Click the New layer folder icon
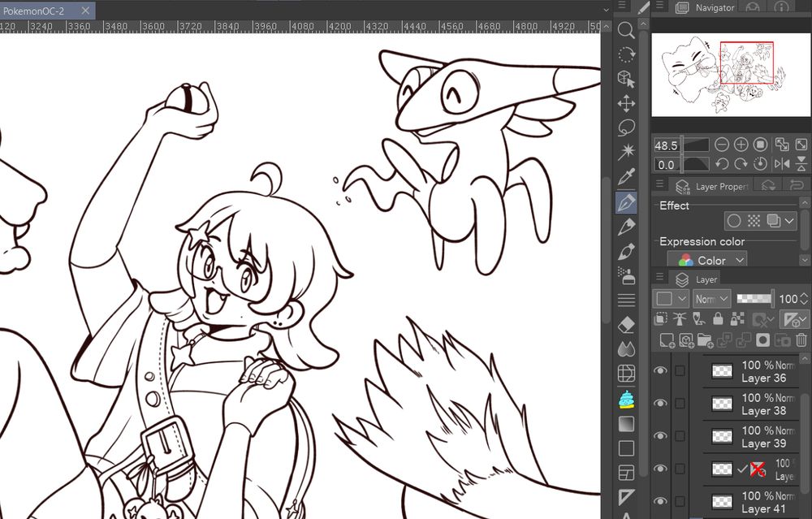Image resolution: width=812 pixels, height=519 pixels. click(x=706, y=340)
